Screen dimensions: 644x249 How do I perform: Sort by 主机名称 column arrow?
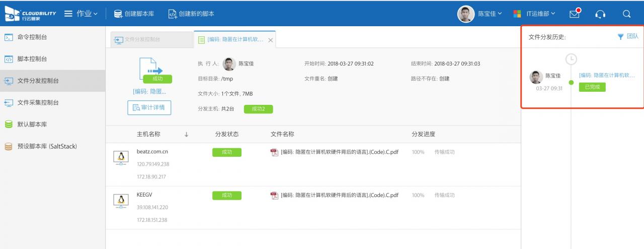[187, 135]
